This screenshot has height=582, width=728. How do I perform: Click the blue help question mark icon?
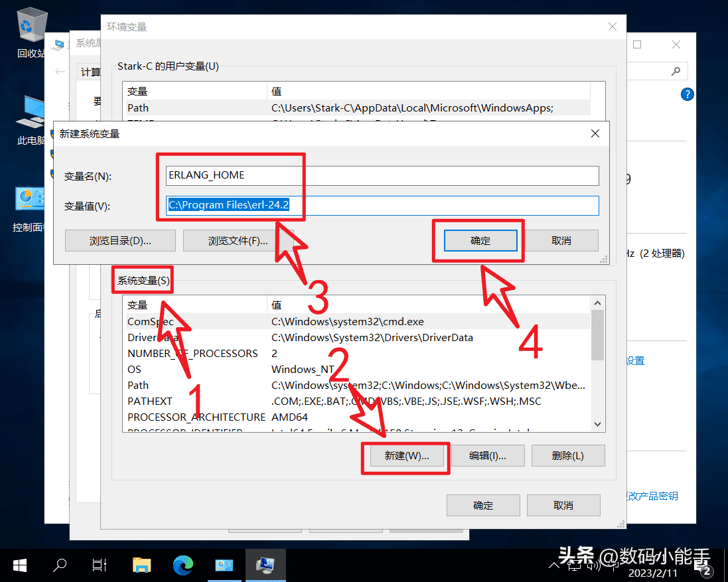click(x=687, y=94)
